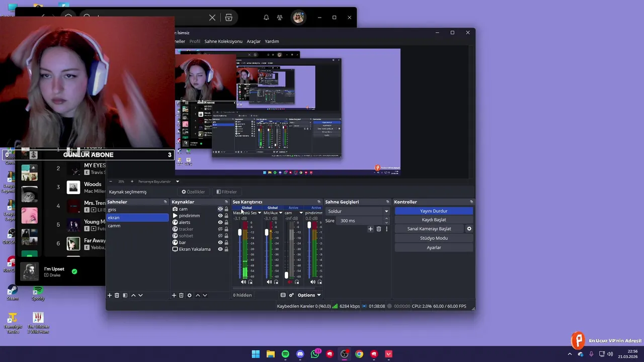Hide the Ekran Yakalama source eye icon
The height and width of the screenshot is (362, 644).
coord(220,249)
